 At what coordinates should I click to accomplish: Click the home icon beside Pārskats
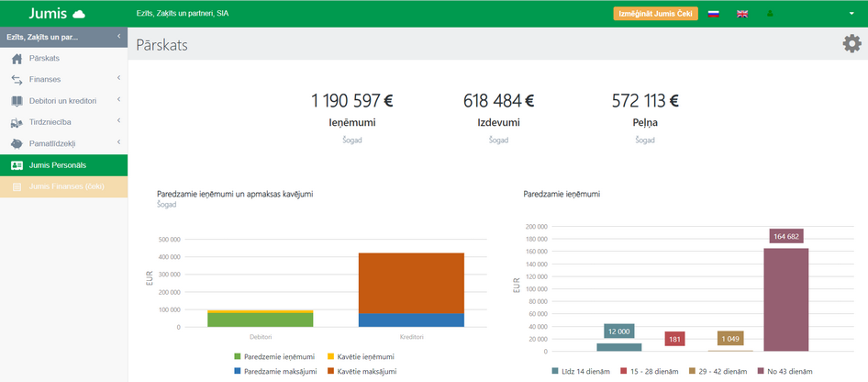pyautogui.click(x=17, y=58)
